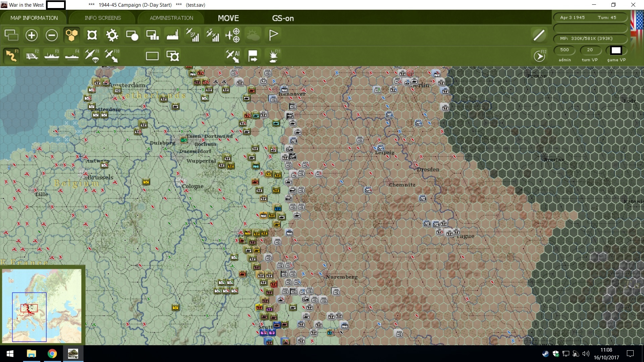The height and width of the screenshot is (362, 644).
Task: Click the Cologne city label on map
Action: coord(193,186)
